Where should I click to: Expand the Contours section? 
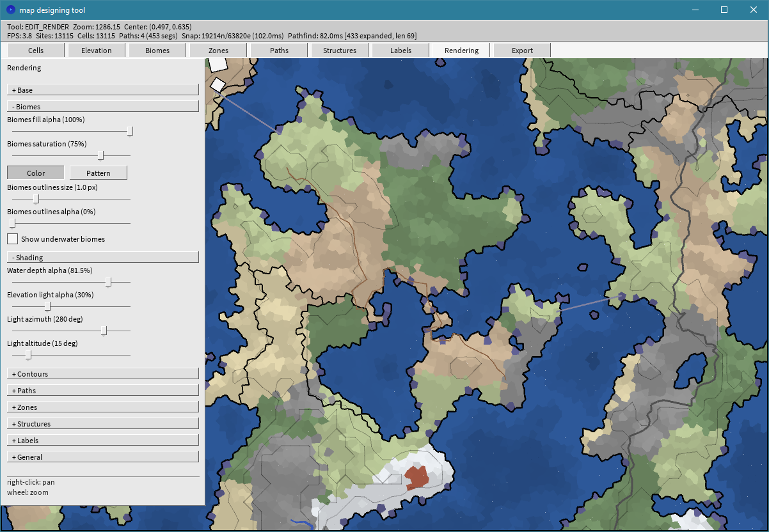[x=103, y=374]
